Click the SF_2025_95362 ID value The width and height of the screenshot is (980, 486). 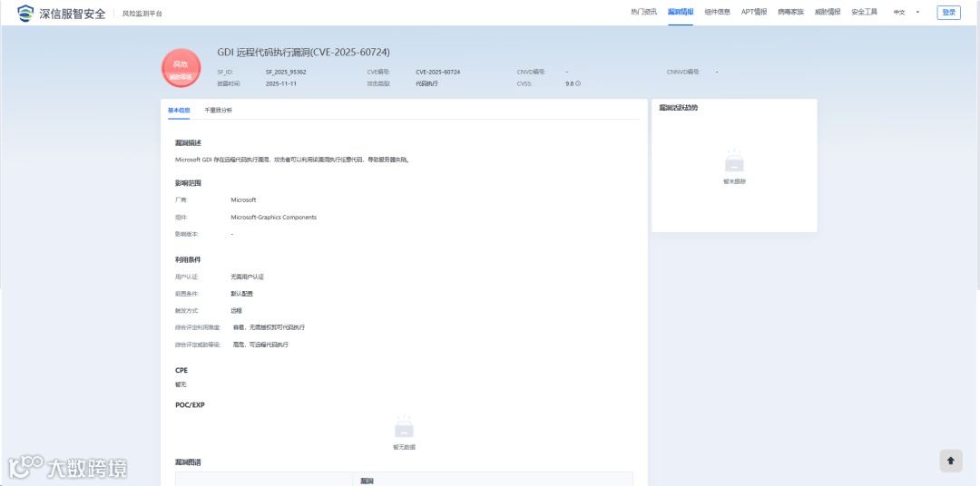pyautogui.click(x=286, y=72)
